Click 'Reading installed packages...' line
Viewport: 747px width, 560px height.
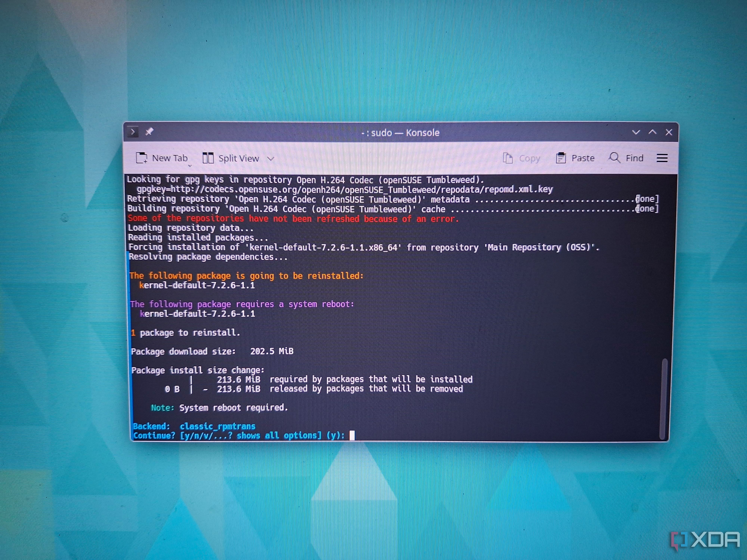point(198,238)
